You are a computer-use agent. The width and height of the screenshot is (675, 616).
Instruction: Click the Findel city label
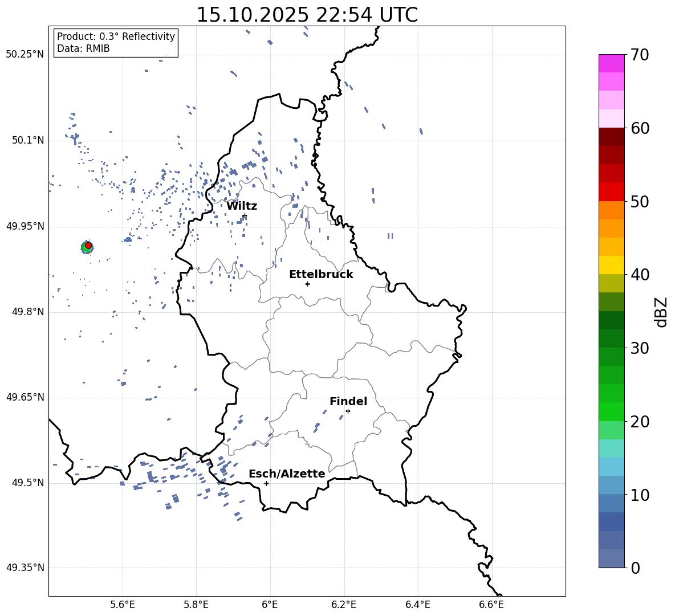click(348, 401)
